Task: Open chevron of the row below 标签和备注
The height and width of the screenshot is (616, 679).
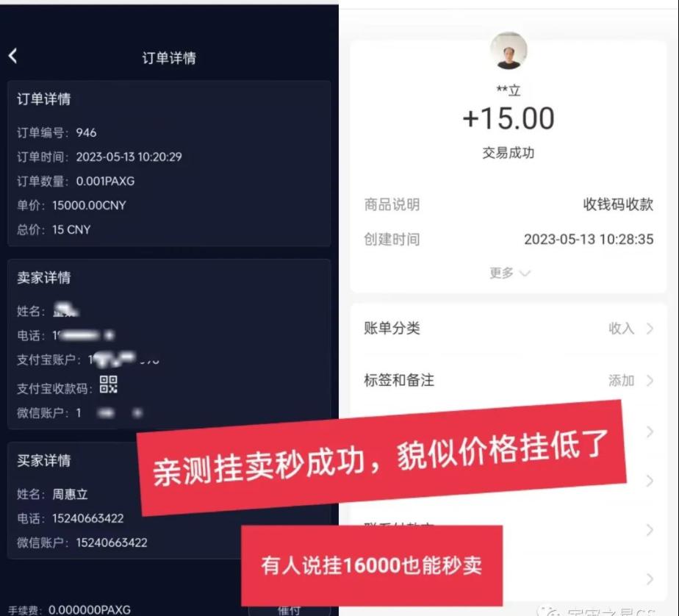Action: 650,431
